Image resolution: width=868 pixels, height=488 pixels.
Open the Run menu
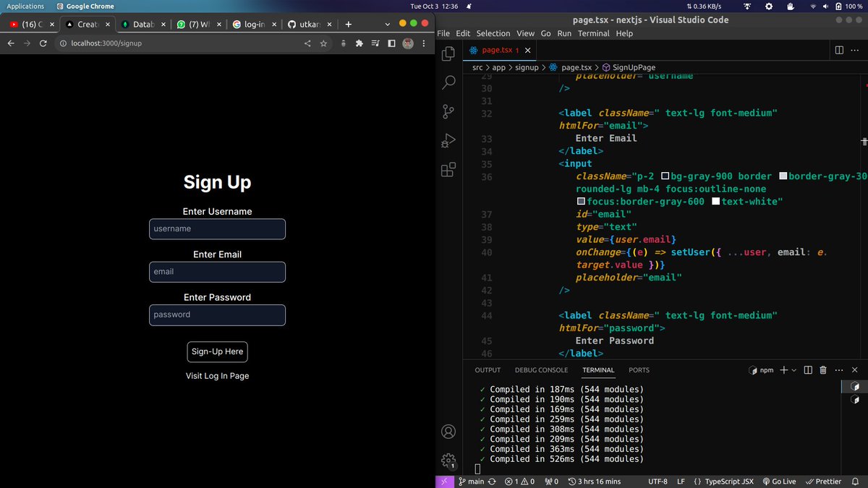click(564, 33)
